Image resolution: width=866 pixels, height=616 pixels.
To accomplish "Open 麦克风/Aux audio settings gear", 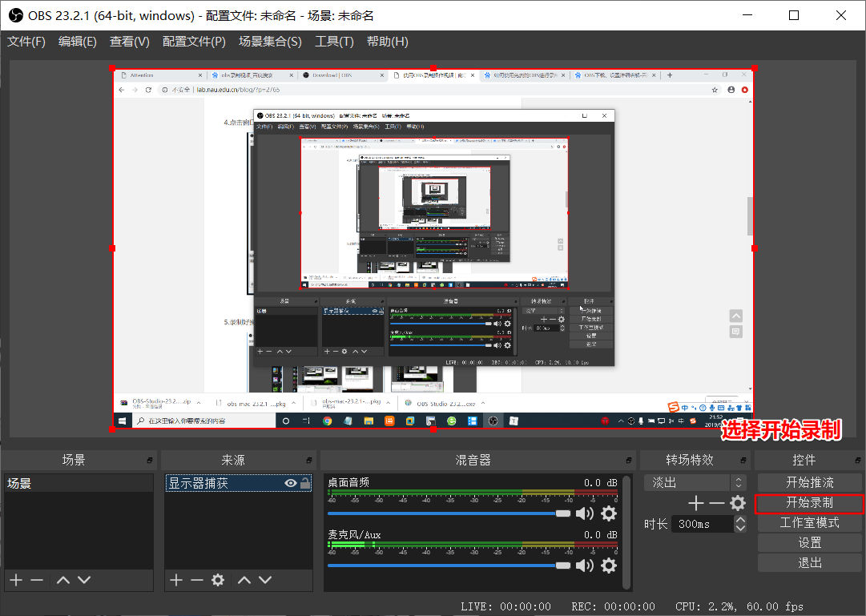I will (609, 566).
